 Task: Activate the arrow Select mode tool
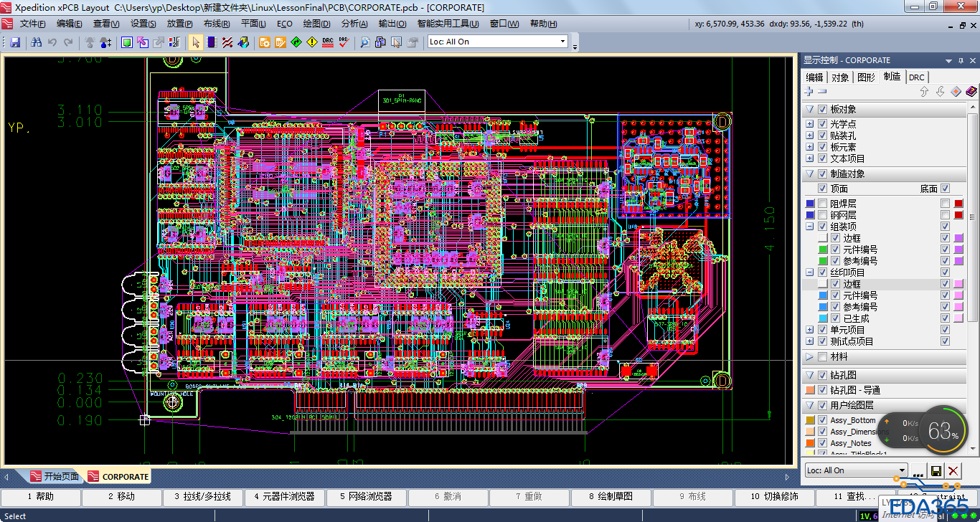(195, 42)
